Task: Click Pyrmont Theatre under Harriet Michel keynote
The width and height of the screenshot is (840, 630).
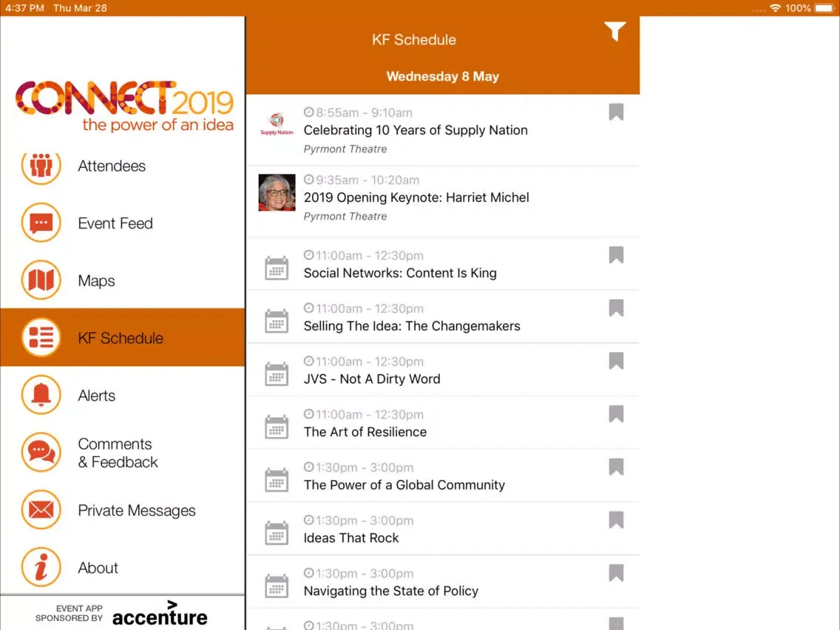Action: coord(345,217)
